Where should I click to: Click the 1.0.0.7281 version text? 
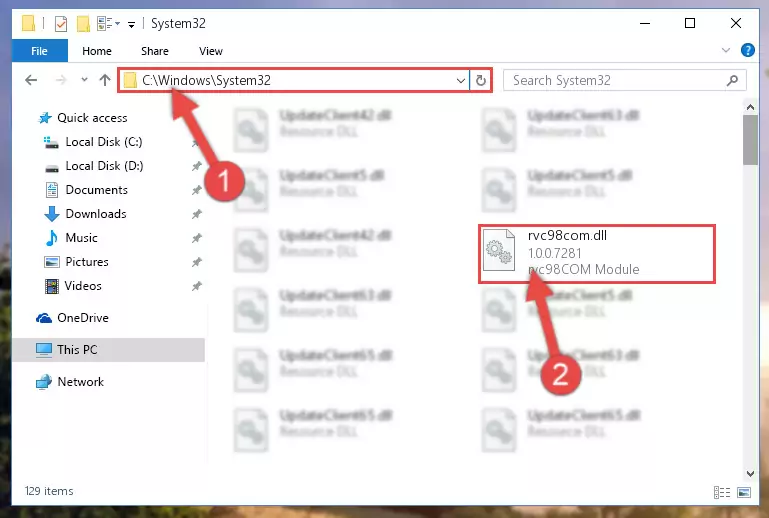point(555,253)
